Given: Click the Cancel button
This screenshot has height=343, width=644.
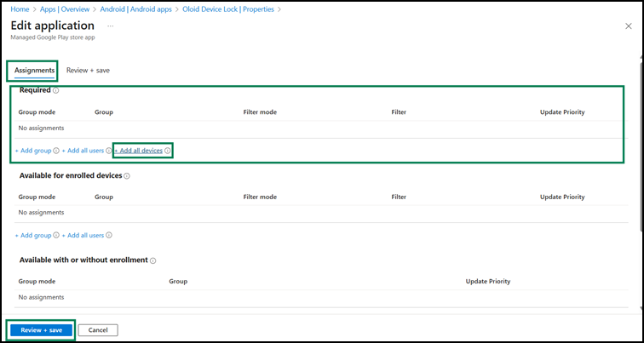Looking at the screenshot, I should click(98, 330).
